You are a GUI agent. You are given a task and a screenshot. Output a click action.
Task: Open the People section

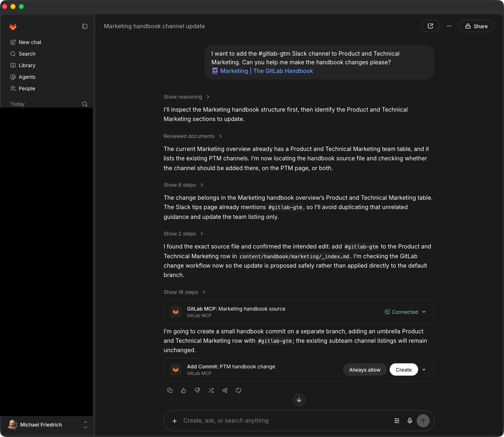[23, 88]
